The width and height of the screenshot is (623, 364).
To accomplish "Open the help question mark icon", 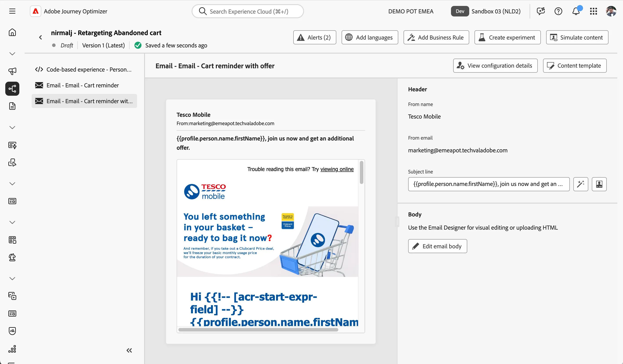I will click(558, 11).
